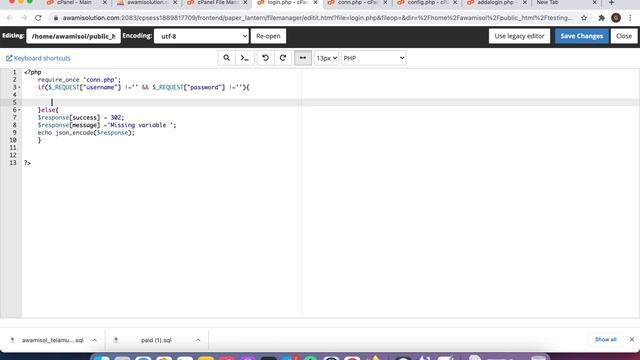The image size is (640, 360).
Task: Click echo json_encode($response) line
Action: 86,133
